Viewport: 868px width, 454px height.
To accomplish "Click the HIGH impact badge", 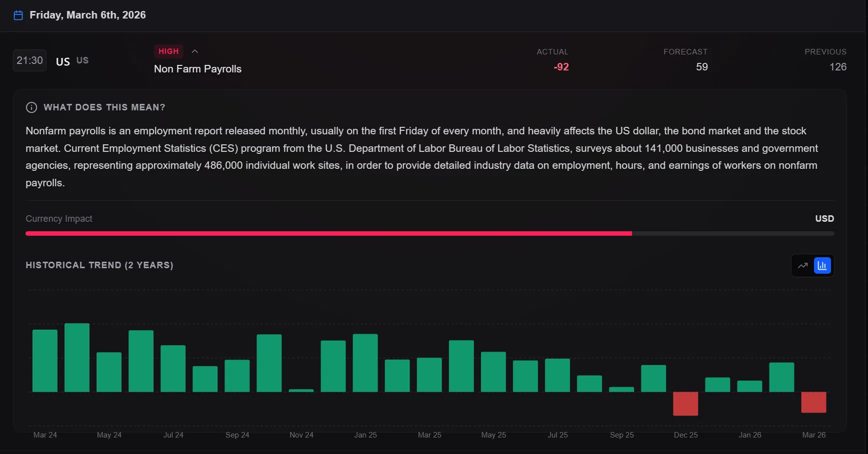I will 168,51.
